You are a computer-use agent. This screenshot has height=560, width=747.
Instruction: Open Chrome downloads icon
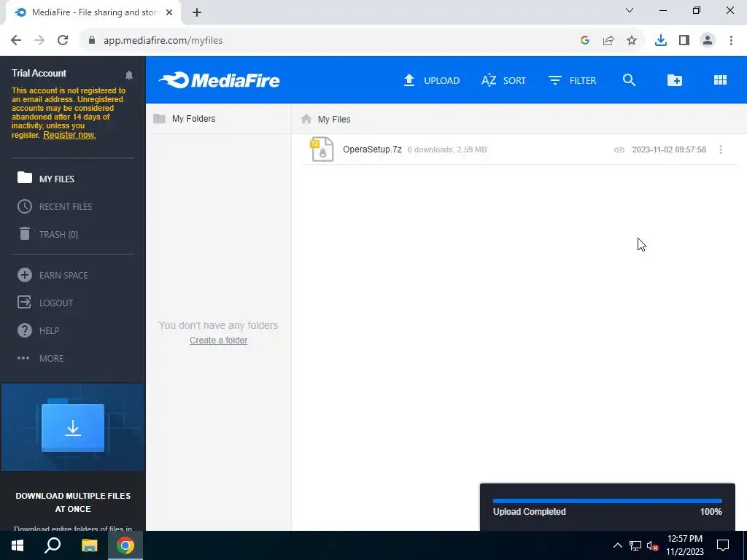click(661, 41)
